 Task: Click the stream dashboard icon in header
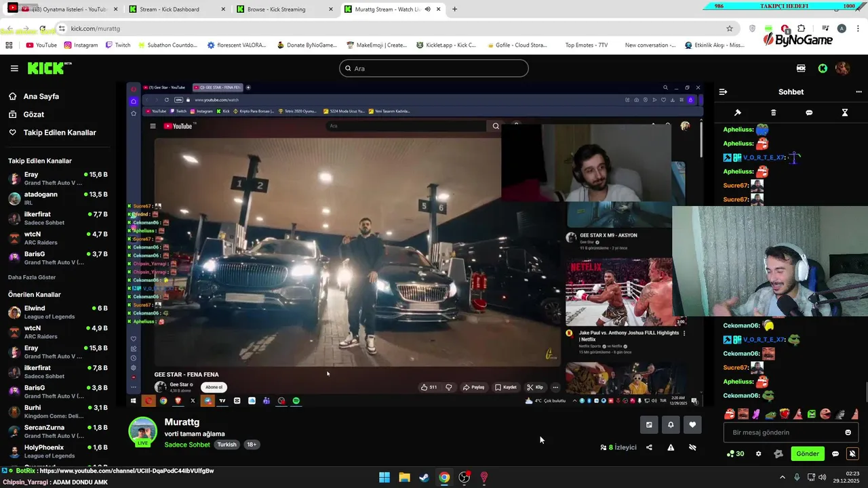coord(801,68)
